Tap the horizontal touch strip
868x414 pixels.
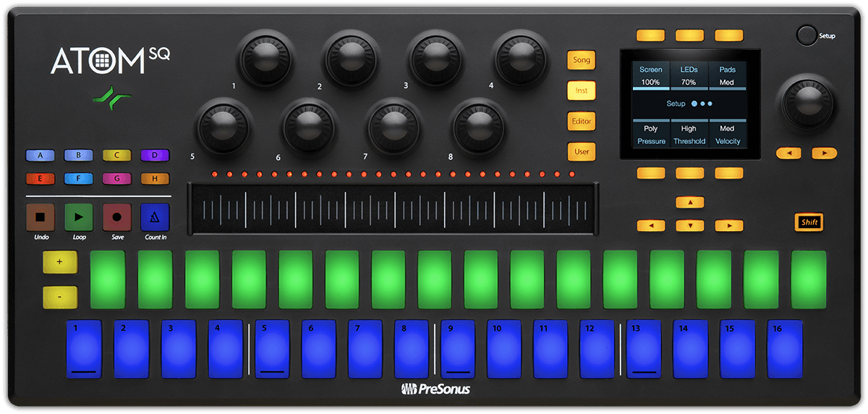click(x=393, y=208)
